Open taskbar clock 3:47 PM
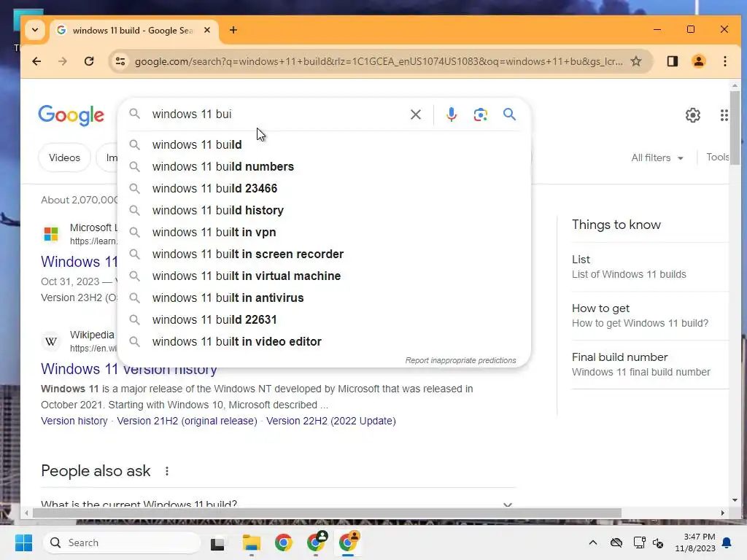The height and width of the screenshot is (560, 747). 695,542
